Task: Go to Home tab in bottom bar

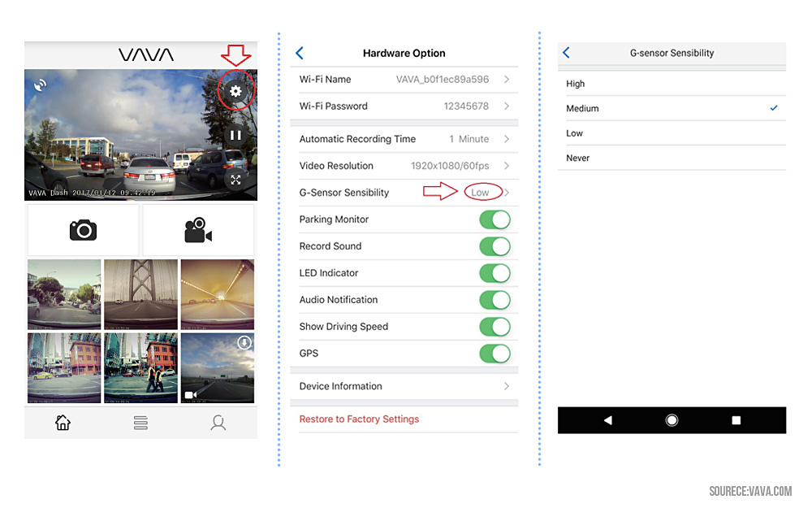Action: pos(63,423)
